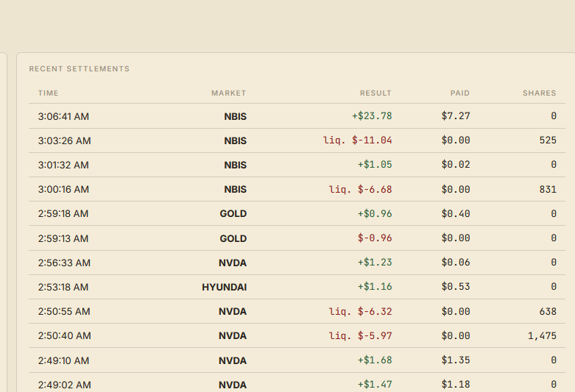Click the $0.02 paid amount
This screenshot has height=392, width=575.
tap(456, 165)
